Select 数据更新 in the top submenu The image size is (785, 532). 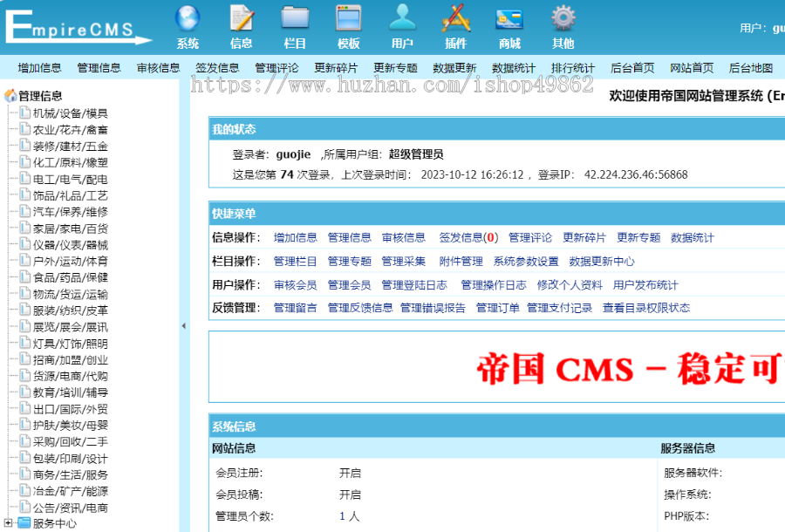pyautogui.click(x=454, y=67)
